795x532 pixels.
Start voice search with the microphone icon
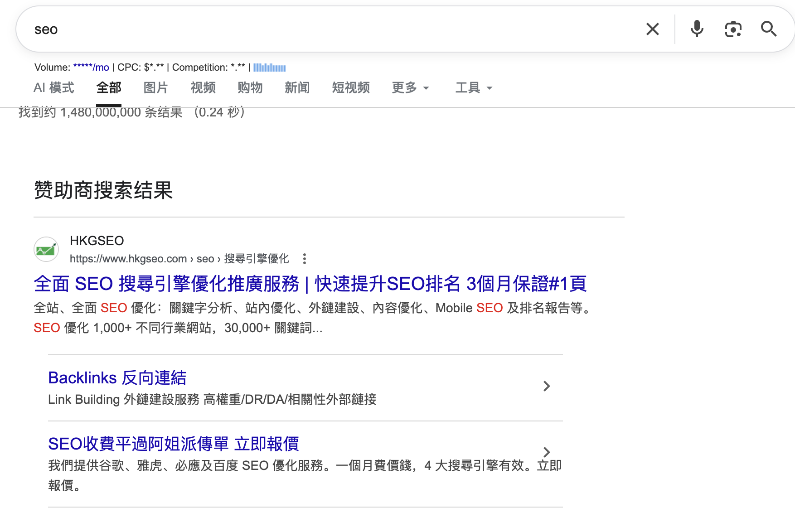[x=697, y=29]
